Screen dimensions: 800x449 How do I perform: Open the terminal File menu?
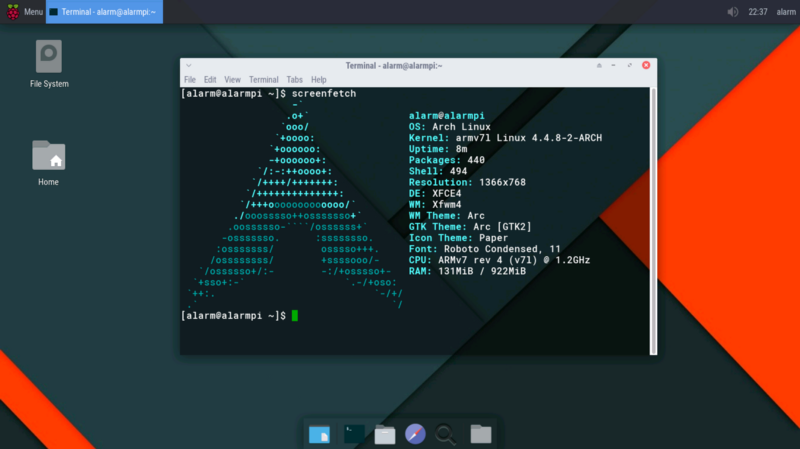[x=190, y=79]
